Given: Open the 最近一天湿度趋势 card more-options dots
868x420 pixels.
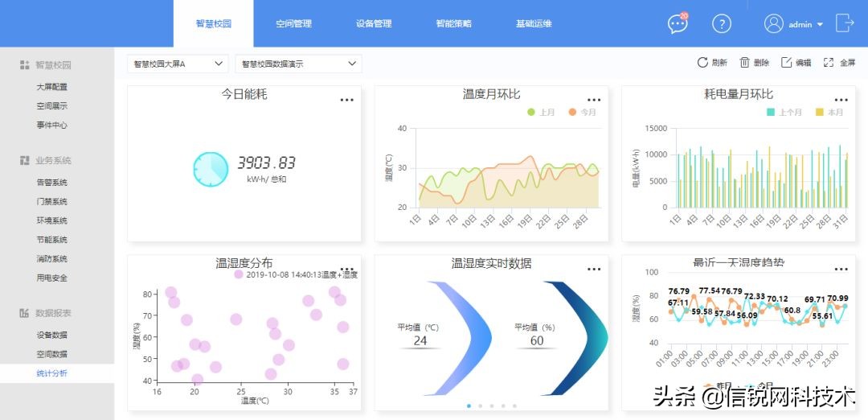Looking at the screenshot, I should pos(841,270).
